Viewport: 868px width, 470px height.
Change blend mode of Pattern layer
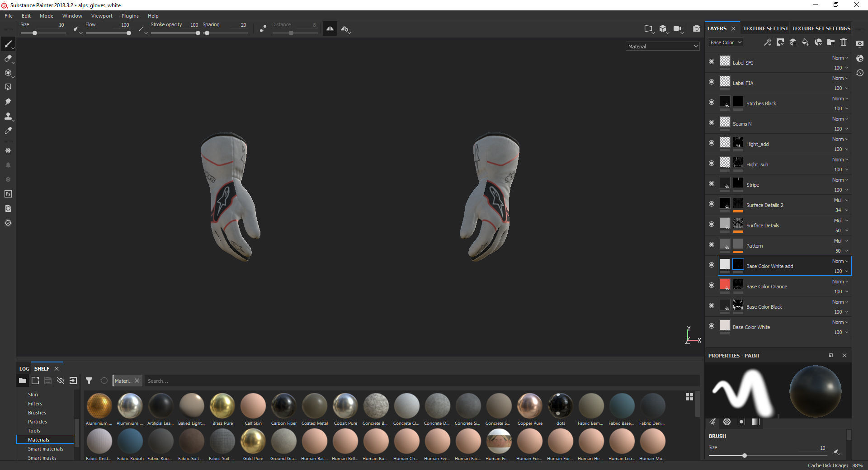click(841, 241)
